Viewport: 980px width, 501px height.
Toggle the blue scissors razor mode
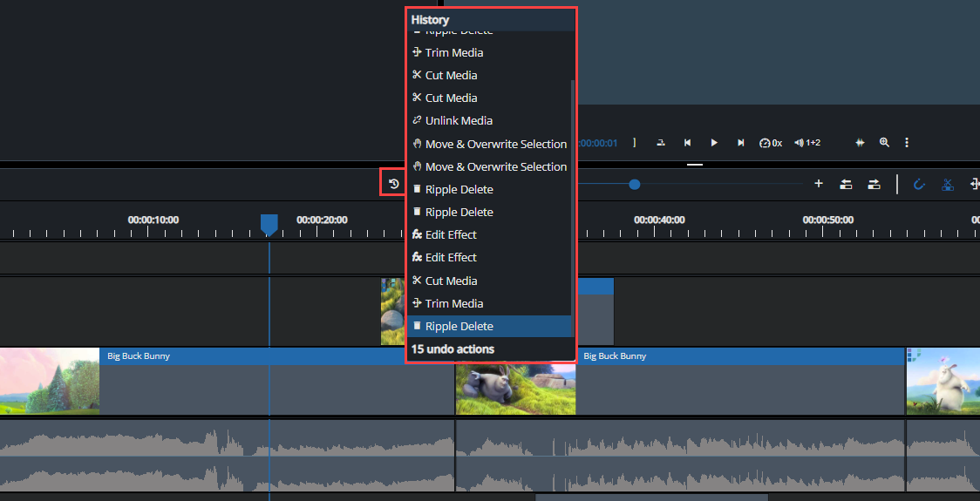[948, 184]
